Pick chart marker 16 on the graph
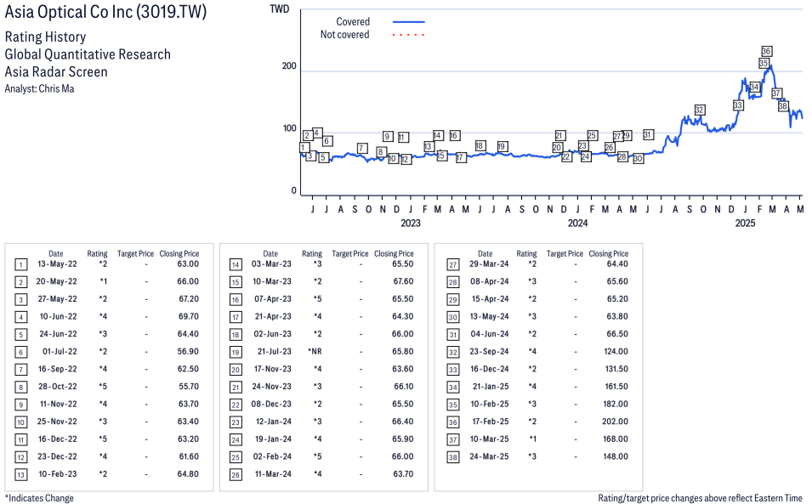This screenshot has width=812, height=504. 454,136
